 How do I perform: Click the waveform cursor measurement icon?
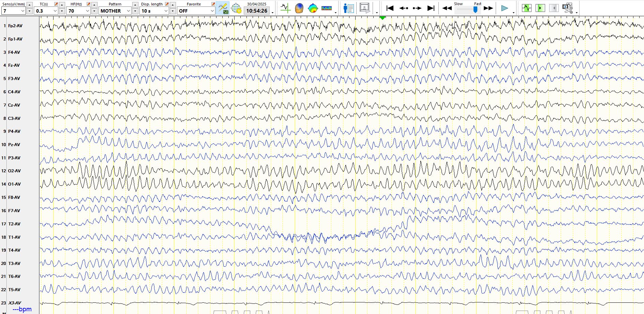click(x=285, y=8)
